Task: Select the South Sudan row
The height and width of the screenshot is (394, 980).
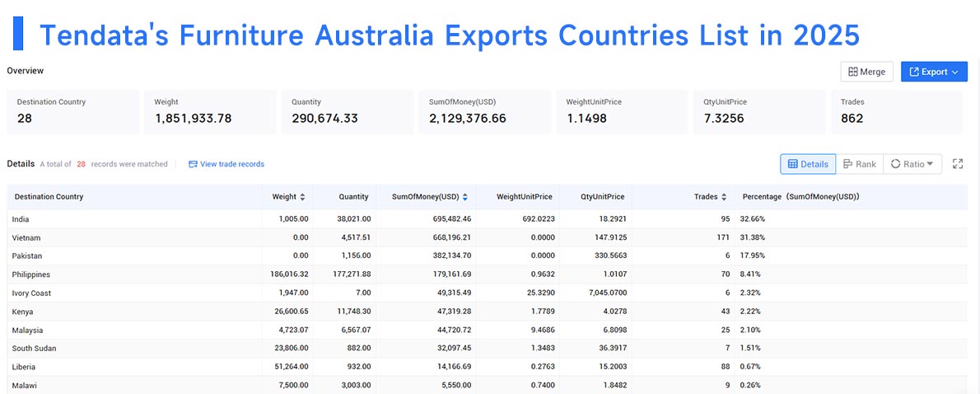Action: pyautogui.click(x=488, y=349)
